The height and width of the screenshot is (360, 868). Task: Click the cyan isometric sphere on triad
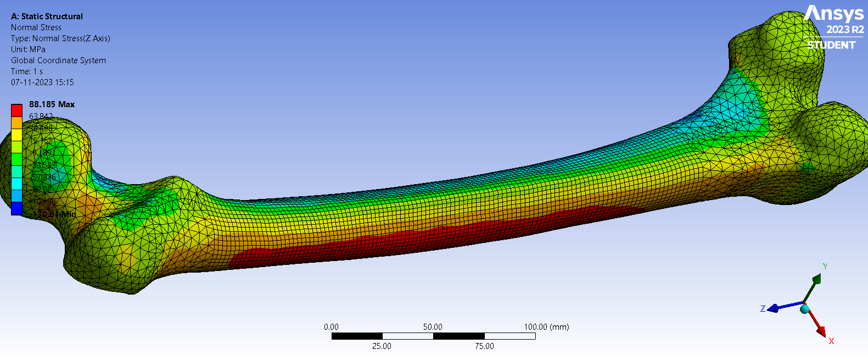(805, 309)
